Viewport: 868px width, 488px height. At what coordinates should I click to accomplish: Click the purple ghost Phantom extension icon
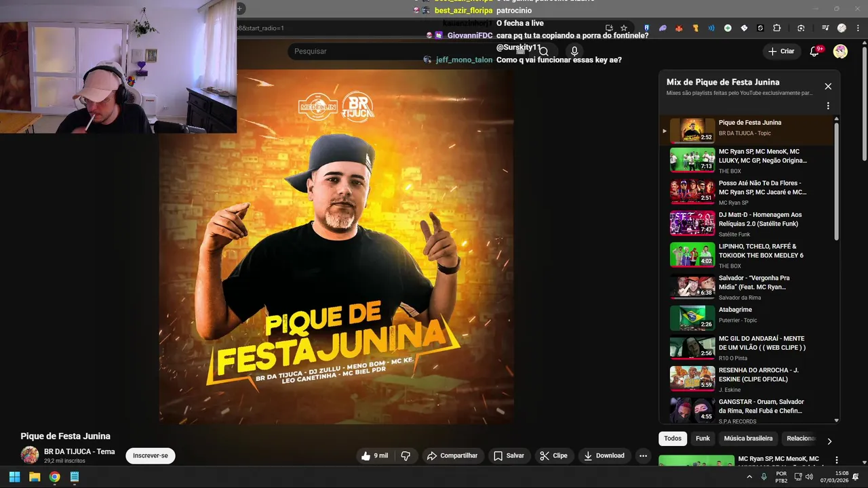pos(663,28)
